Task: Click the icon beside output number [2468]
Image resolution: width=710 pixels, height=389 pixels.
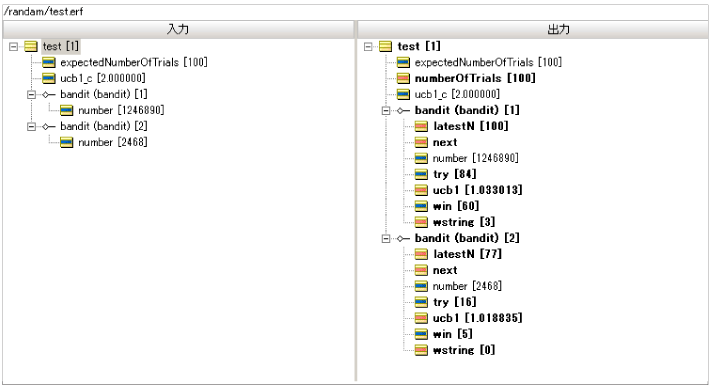Action: tap(421, 286)
